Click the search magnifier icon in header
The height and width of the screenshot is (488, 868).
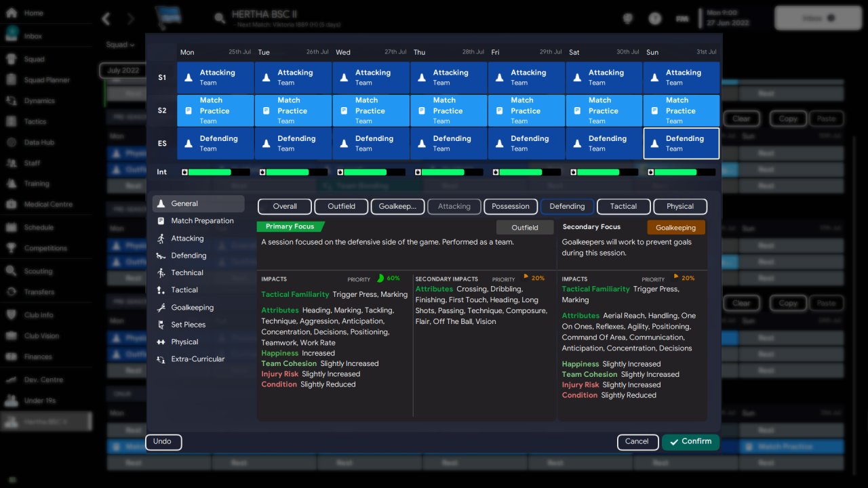click(220, 18)
